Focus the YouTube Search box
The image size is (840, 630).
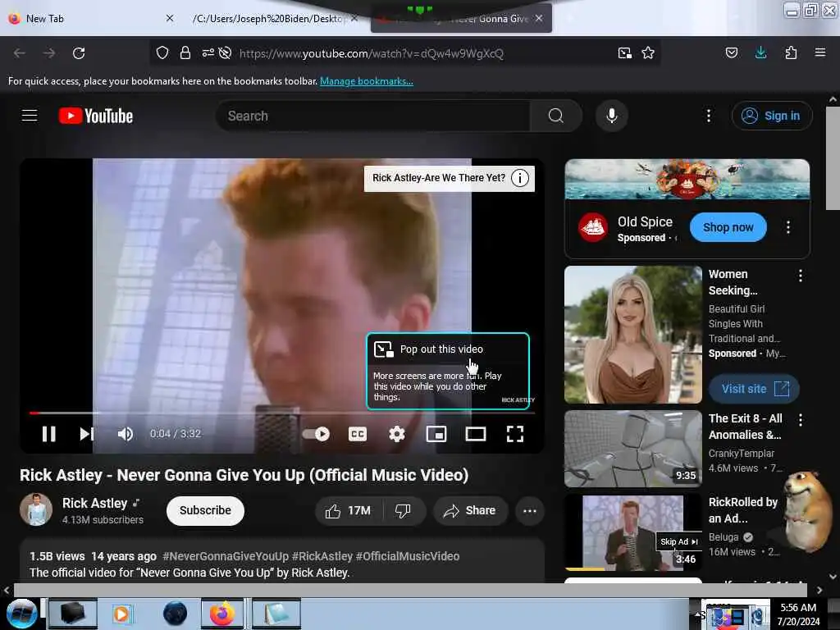[x=372, y=116]
